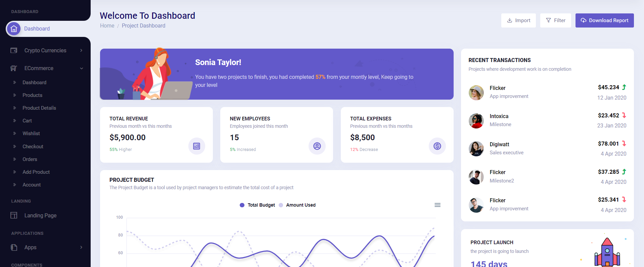
Task: Click the Dashboard home icon in sidebar
Action: click(14, 29)
